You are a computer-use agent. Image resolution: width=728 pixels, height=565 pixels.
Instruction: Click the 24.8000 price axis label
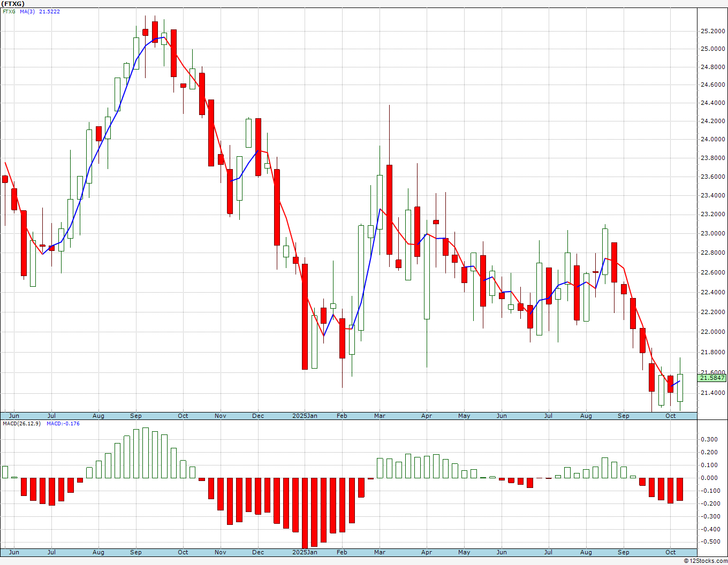click(712, 67)
